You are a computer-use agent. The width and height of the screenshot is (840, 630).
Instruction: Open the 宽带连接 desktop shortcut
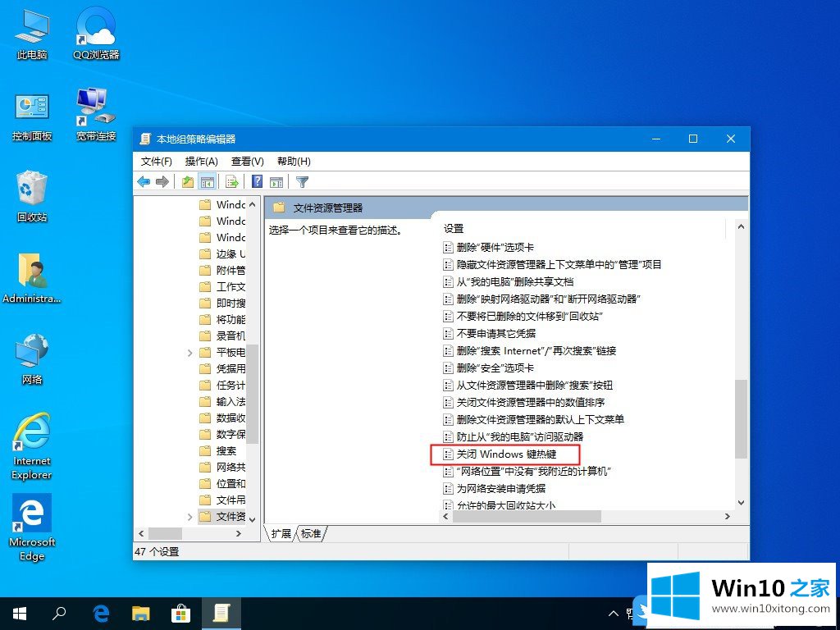click(x=96, y=115)
